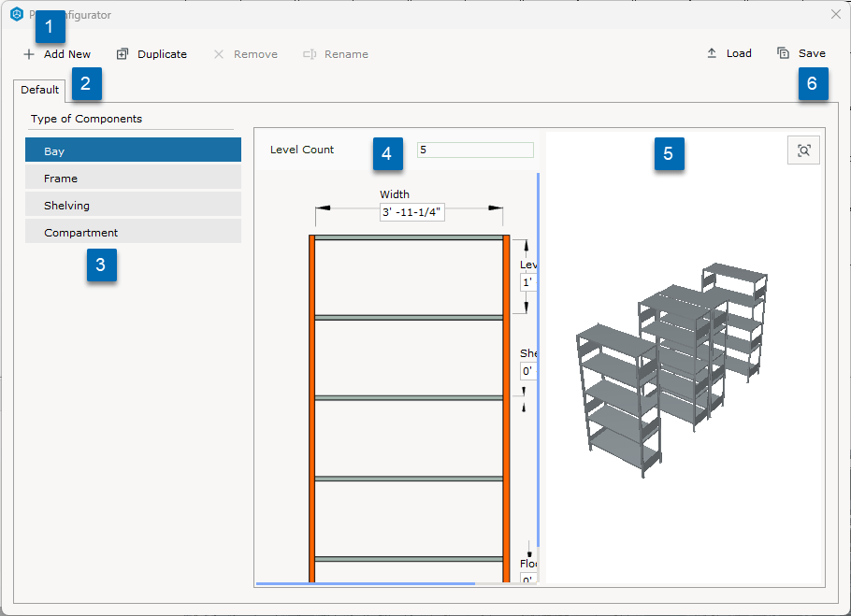Viewport: 851px width, 616px height.
Task: Remove the selected configuration
Action: [246, 53]
